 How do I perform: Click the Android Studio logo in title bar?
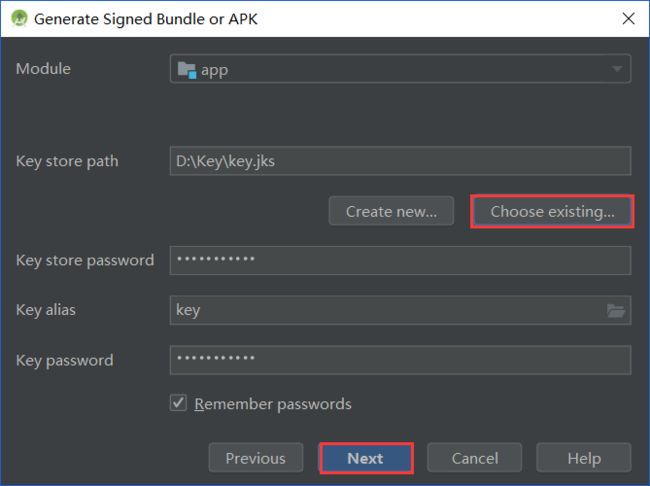[19, 18]
